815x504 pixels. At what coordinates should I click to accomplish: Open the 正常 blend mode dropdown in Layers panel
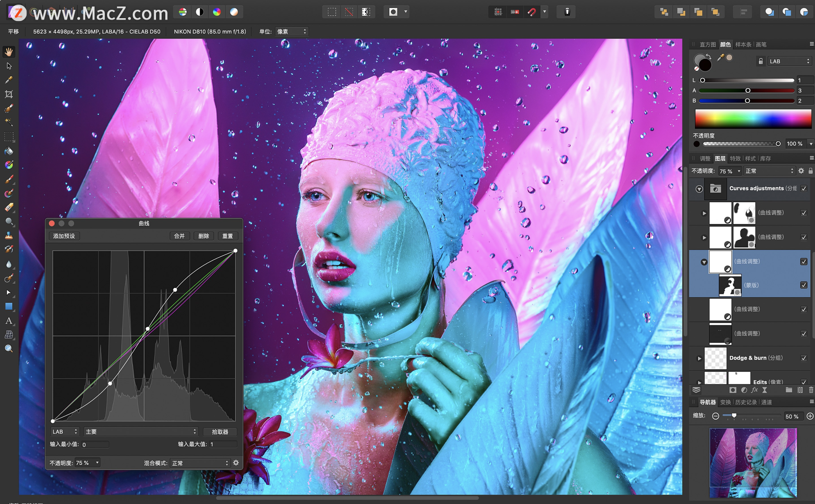coord(769,171)
